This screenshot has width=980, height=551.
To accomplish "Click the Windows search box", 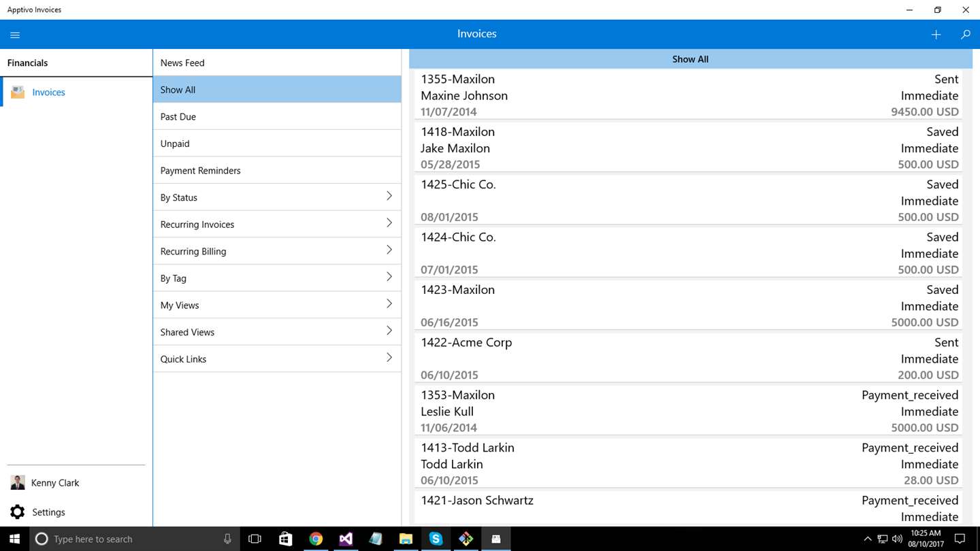I will click(135, 539).
